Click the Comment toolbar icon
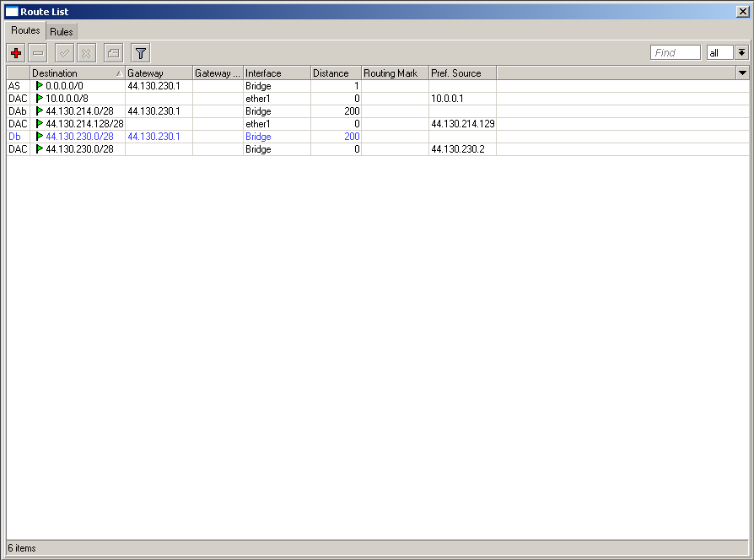The height and width of the screenshot is (560, 754). 113,53
